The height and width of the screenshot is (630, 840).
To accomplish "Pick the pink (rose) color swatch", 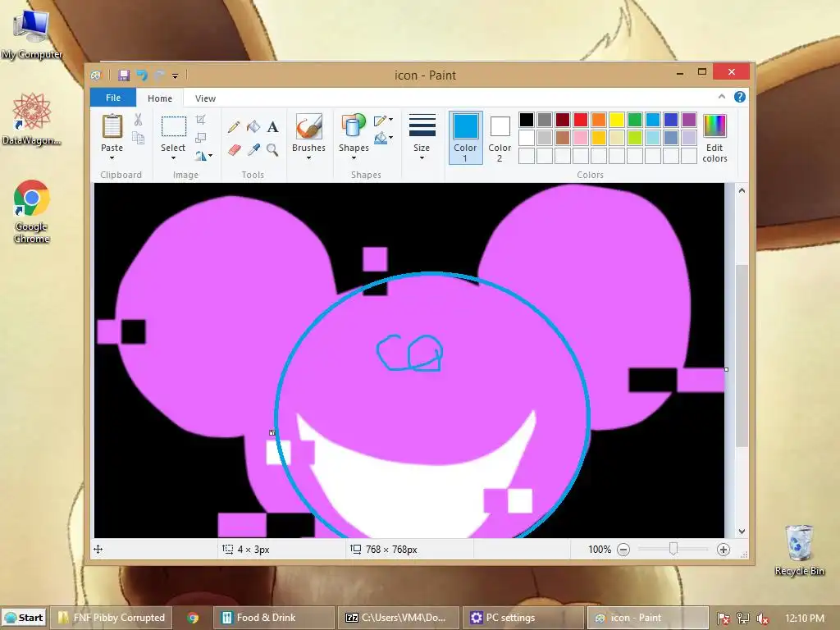I will [581, 138].
